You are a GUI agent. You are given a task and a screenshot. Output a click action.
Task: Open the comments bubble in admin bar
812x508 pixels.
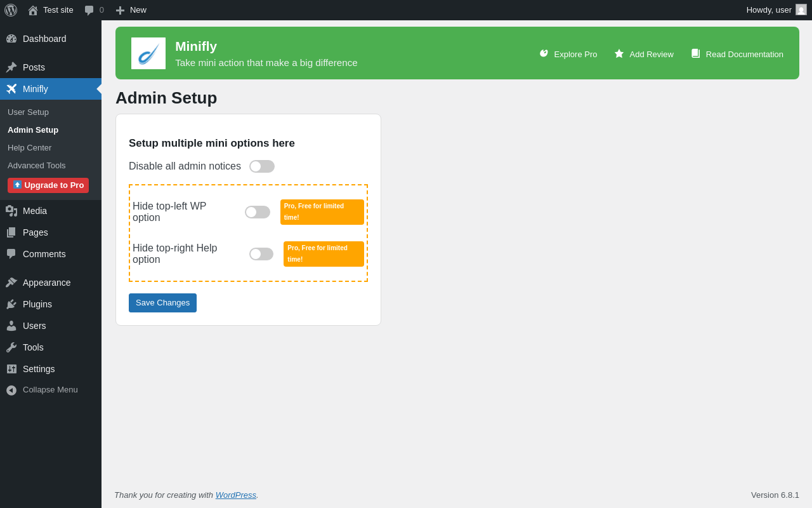[x=94, y=10]
